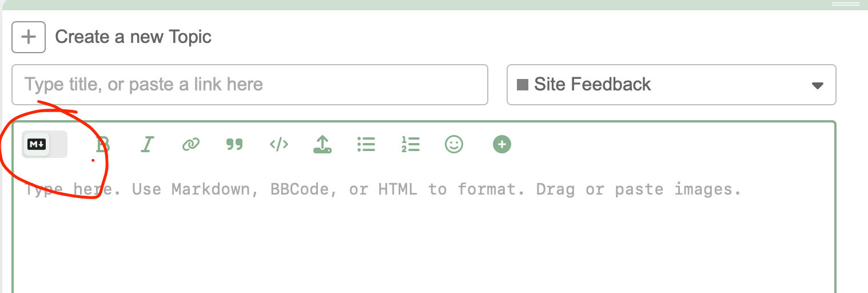Image resolution: width=868 pixels, height=293 pixels.
Task: Insert a hyperlink using the chain icon
Action: point(190,144)
